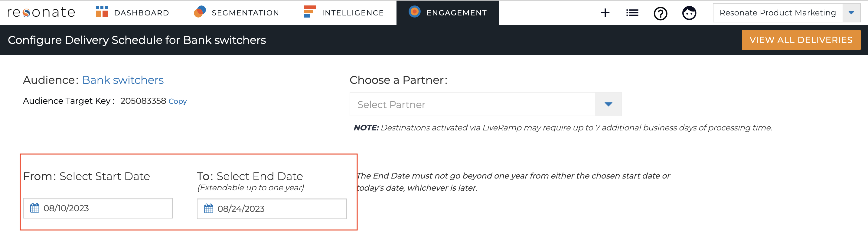
Task: Click the Dashboard grid icon
Action: (102, 11)
